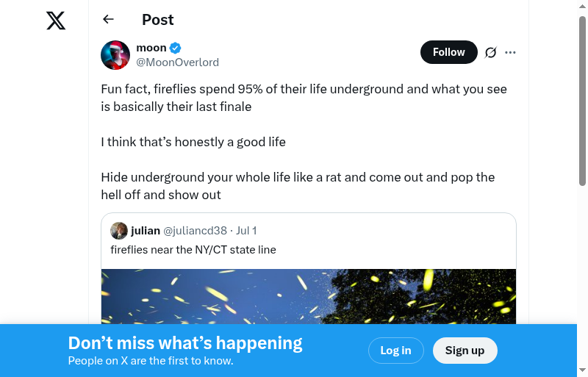The height and width of the screenshot is (377, 588).
Task: Click the @juliancd38 handle
Action: [195, 231]
